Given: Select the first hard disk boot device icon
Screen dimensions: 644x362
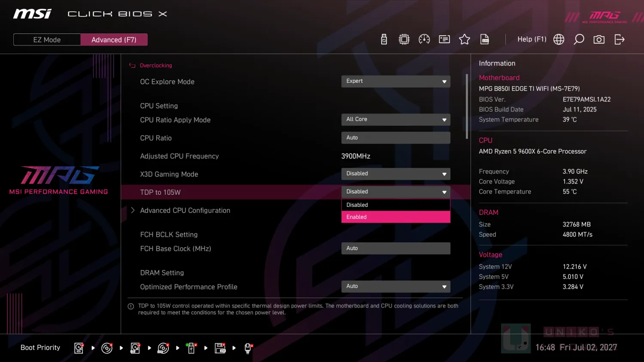Looking at the screenshot, I should click(x=79, y=348).
